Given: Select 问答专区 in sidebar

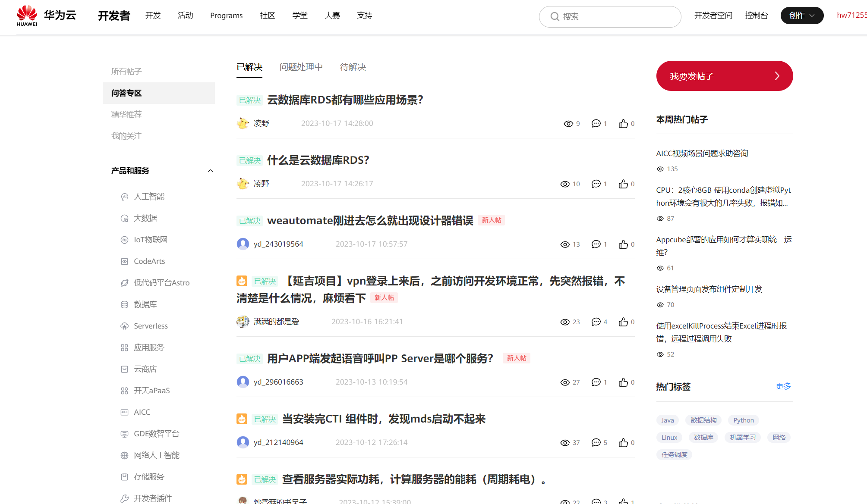Looking at the screenshot, I should pos(159,93).
